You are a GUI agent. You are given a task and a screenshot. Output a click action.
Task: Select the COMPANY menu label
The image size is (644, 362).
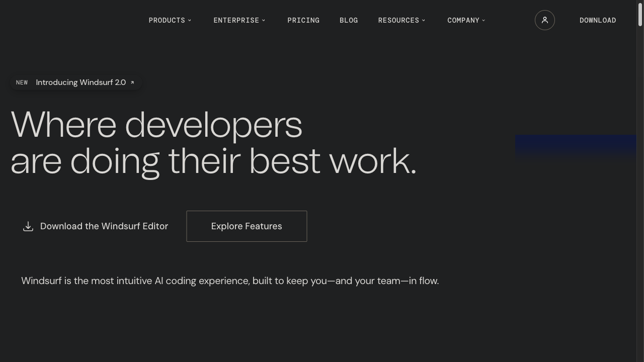pos(463,21)
